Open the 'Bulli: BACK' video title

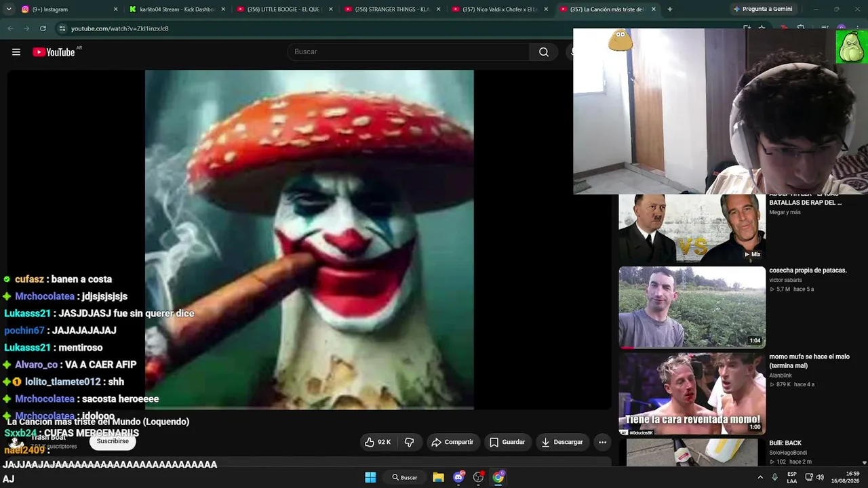(x=785, y=443)
